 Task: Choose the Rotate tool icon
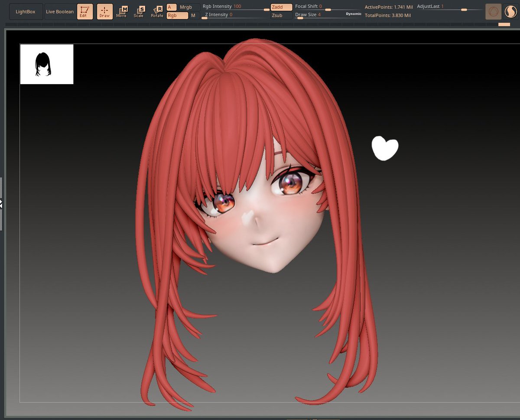[x=156, y=12]
